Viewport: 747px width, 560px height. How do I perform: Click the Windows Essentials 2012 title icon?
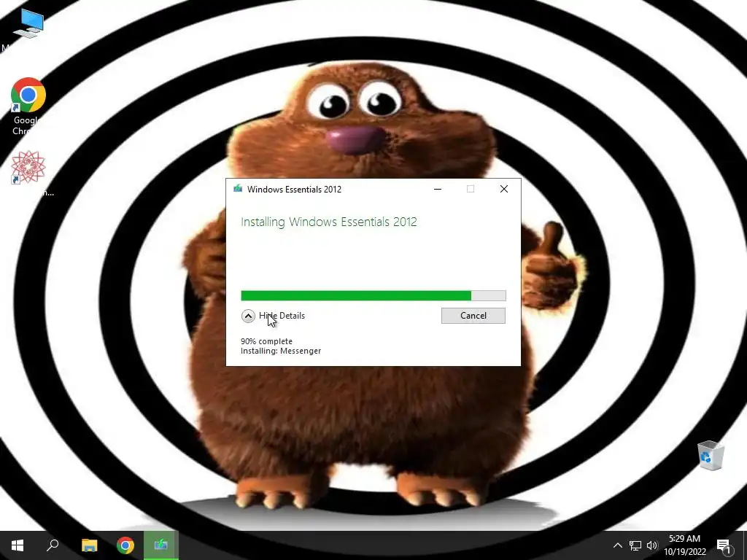[x=238, y=189]
